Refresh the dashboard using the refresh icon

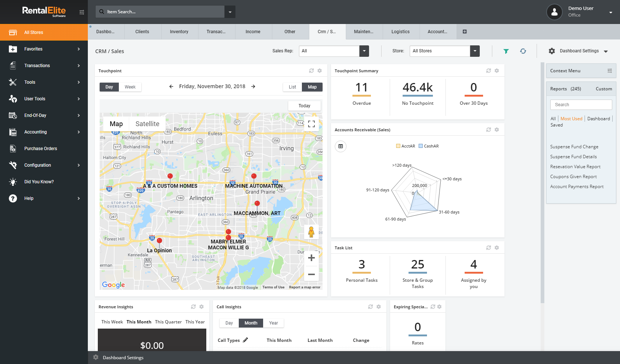pos(523,51)
